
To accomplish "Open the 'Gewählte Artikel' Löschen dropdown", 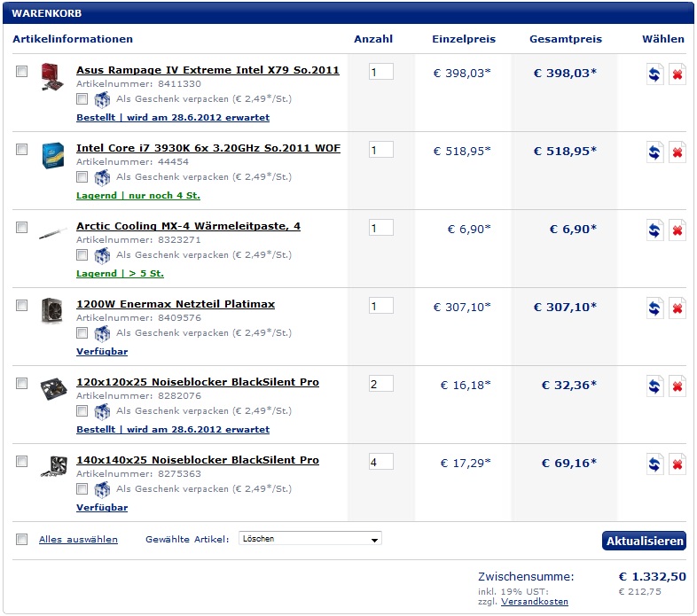I will [310, 539].
